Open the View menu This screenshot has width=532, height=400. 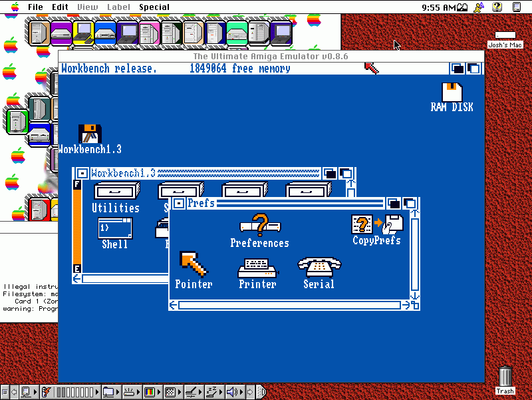point(88,7)
